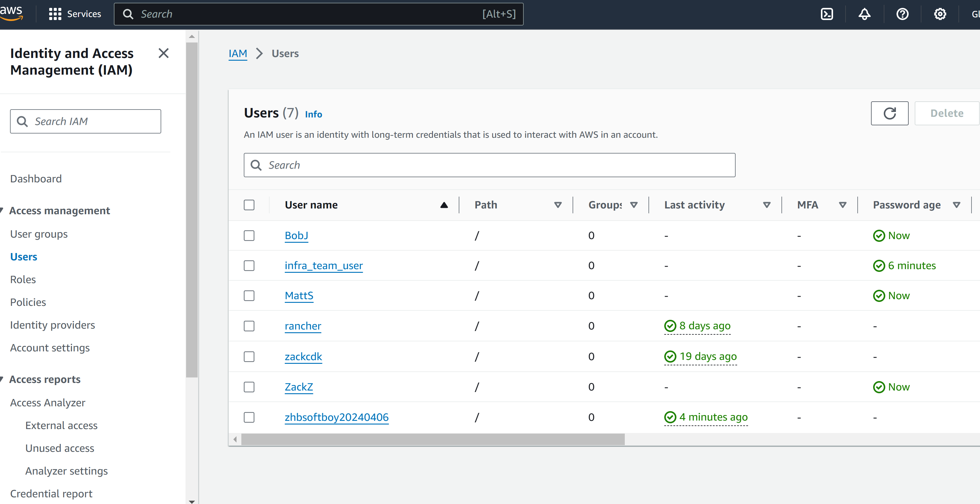
Task: Select the rancher user checkbox
Action: [249, 326]
